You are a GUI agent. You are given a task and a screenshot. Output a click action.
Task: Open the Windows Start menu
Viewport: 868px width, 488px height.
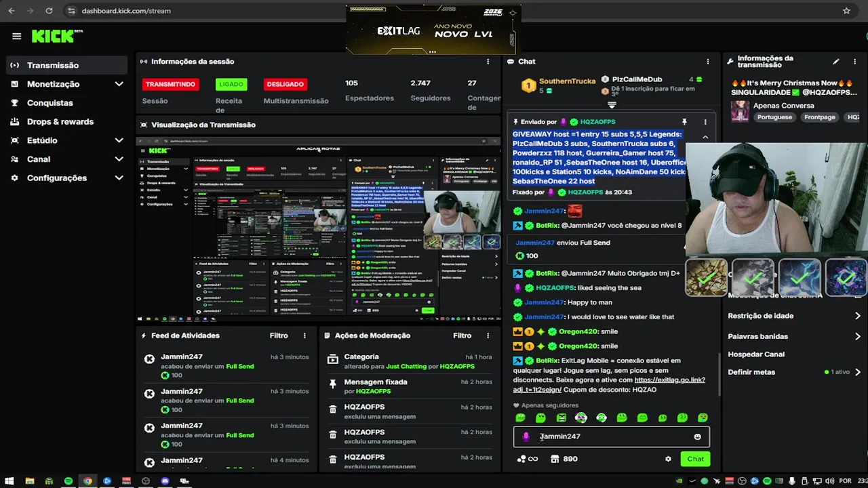point(9,481)
